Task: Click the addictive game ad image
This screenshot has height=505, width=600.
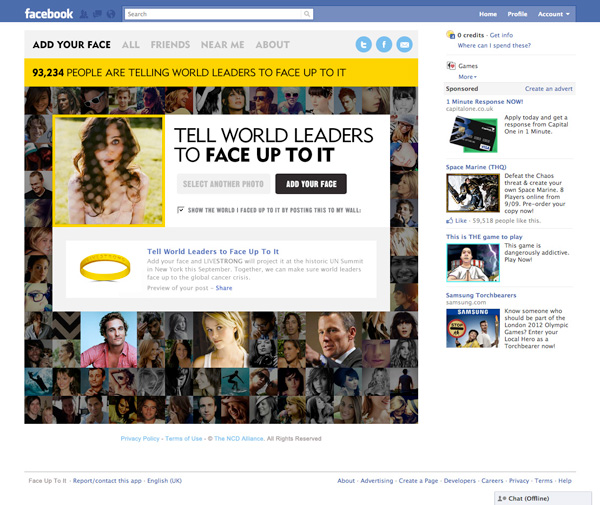Action: click(473, 263)
